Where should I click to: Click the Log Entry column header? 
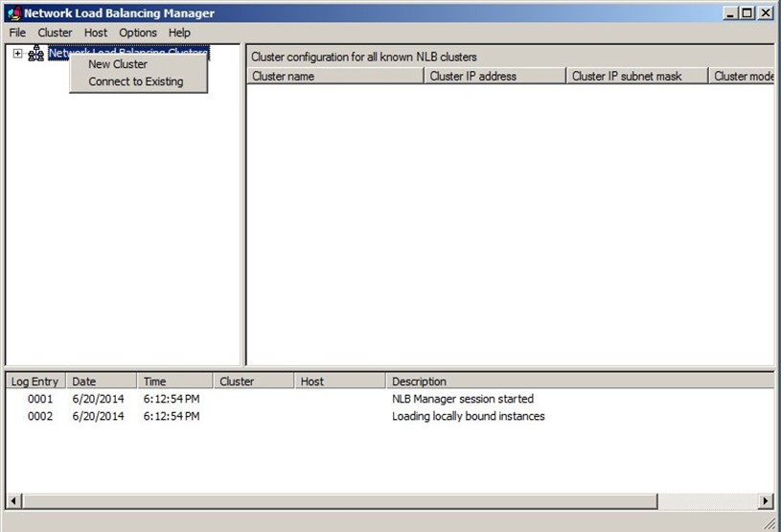click(x=35, y=382)
